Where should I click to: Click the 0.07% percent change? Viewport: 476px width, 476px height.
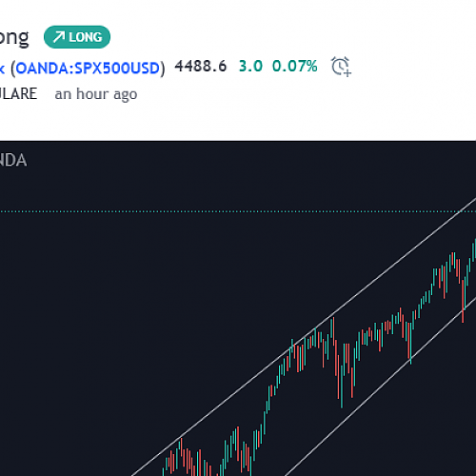coord(295,67)
